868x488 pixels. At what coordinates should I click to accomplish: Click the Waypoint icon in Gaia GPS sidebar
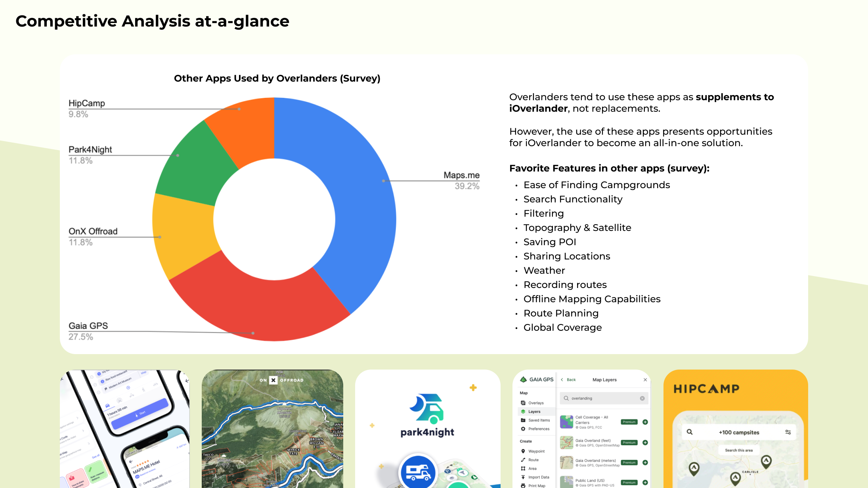click(523, 451)
